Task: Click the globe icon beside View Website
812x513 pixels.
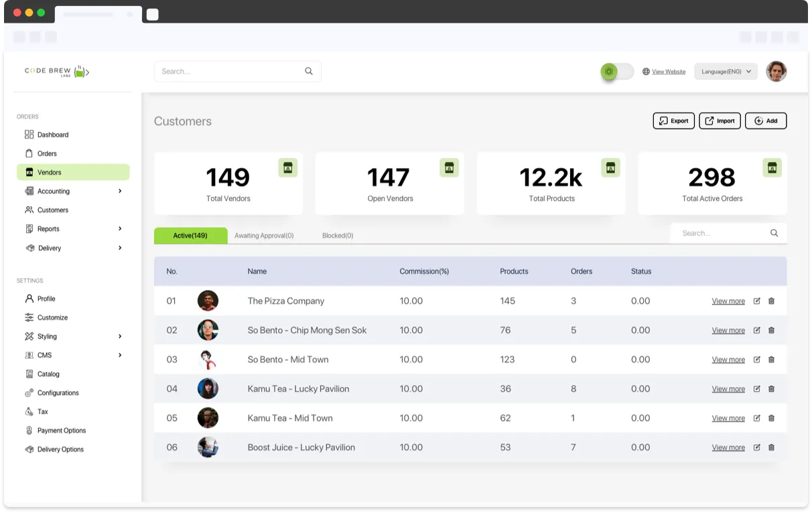Action: tap(646, 72)
